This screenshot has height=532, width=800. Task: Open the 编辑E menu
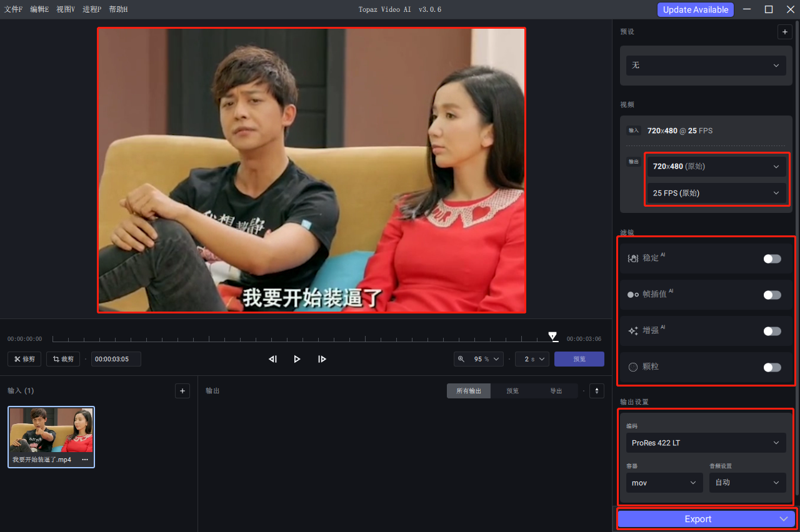point(39,9)
